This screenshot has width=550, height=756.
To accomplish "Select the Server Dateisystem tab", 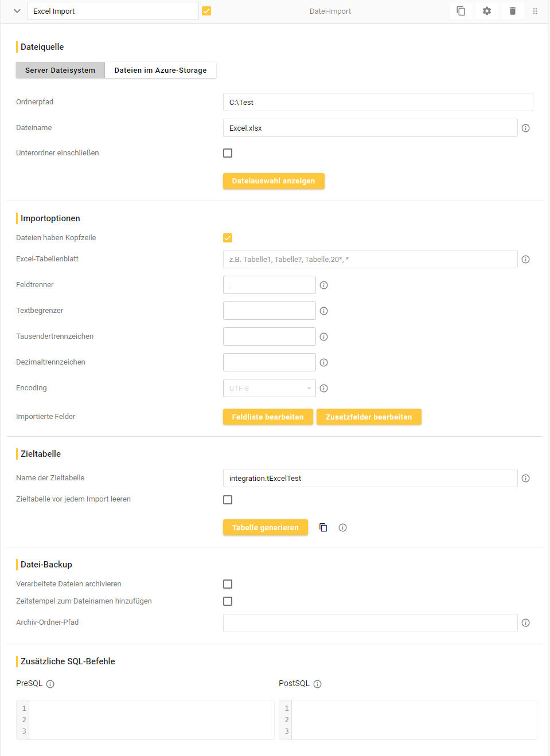I will [x=60, y=70].
